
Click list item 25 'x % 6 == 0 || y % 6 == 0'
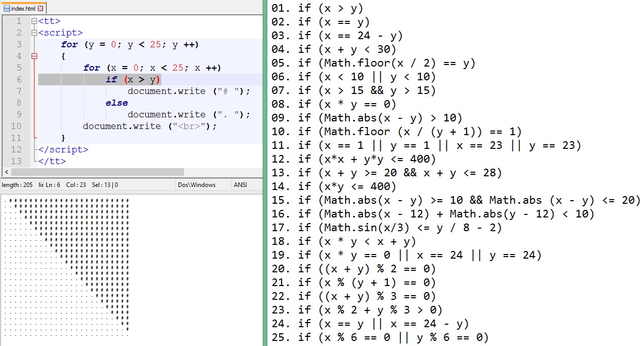pyautogui.click(x=380, y=337)
